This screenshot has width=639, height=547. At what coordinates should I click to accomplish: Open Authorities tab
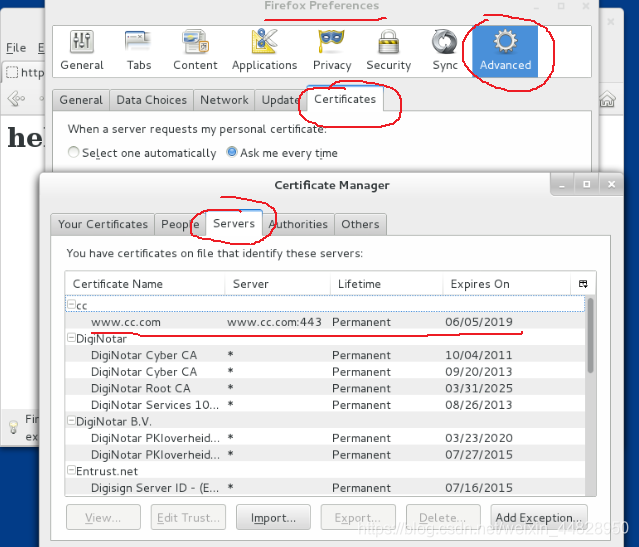298,224
